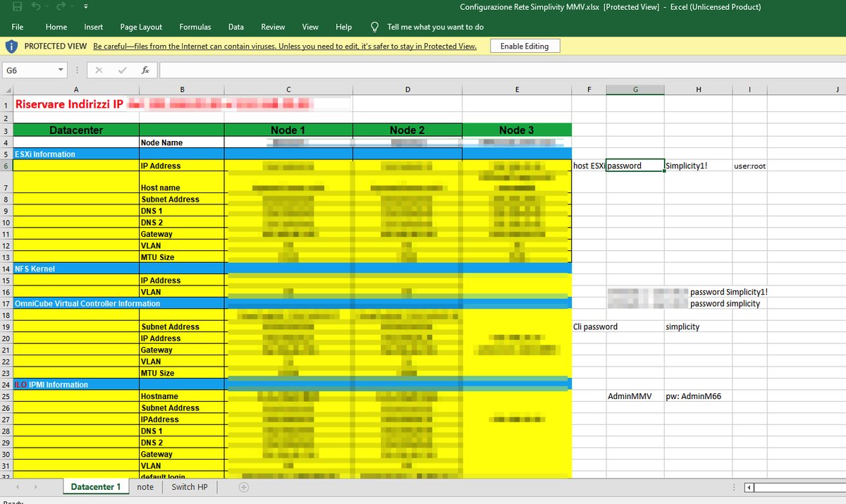This screenshot has height=504, width=846.
Task: Select the note sheet tab
Action: click(145, 486)
